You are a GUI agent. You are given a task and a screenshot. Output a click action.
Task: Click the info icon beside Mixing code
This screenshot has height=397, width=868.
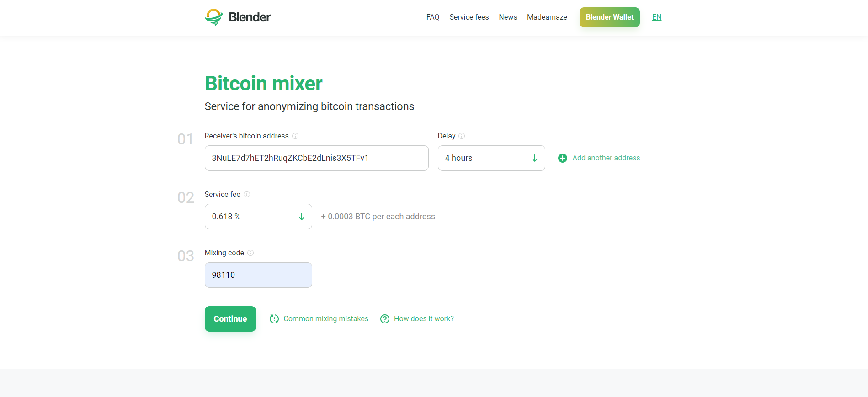[x=250, y=253]
